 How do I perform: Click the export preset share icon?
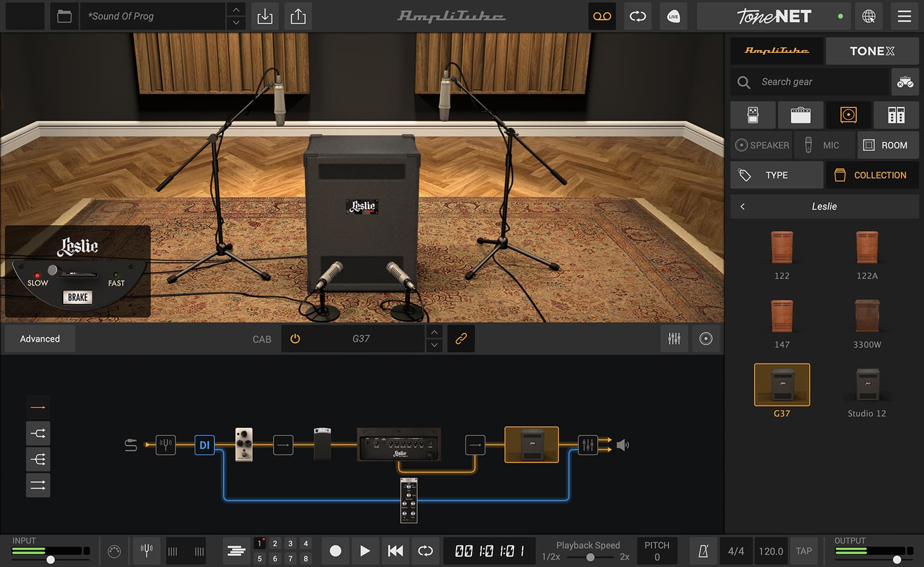[x=298, y=16]
